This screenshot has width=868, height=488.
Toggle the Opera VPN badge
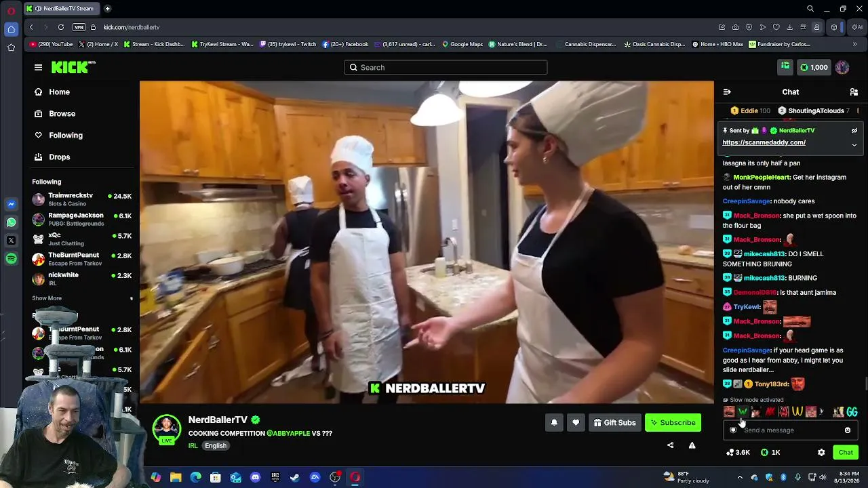tap(79, 27)
